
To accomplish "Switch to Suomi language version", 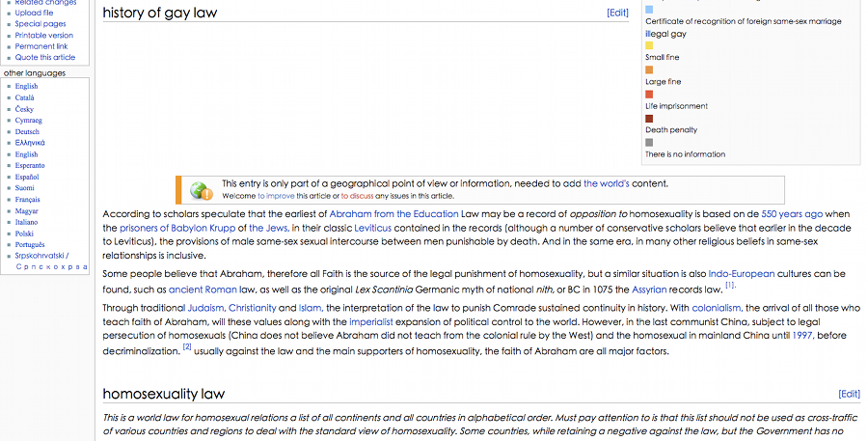I will pyautogui.click(x=24, y=188).
